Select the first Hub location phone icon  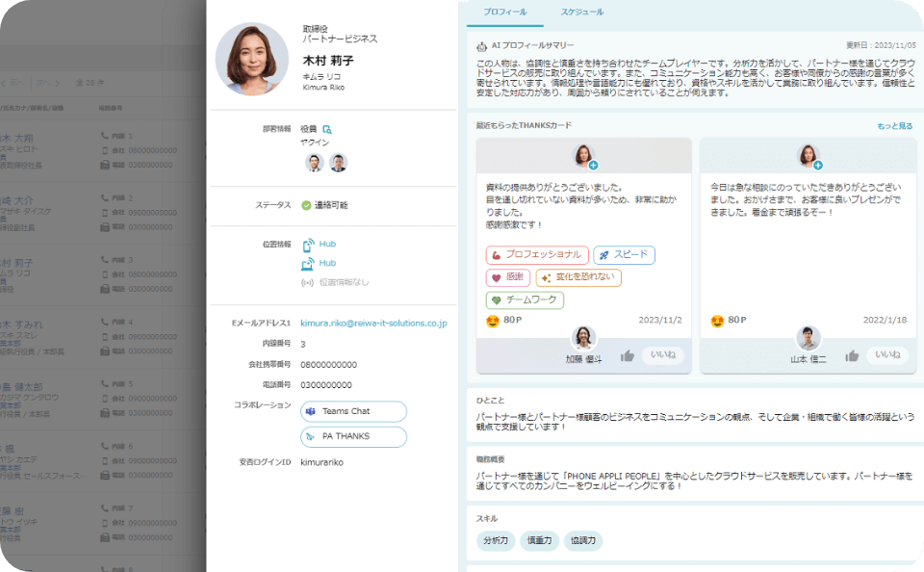click(307, 244)
